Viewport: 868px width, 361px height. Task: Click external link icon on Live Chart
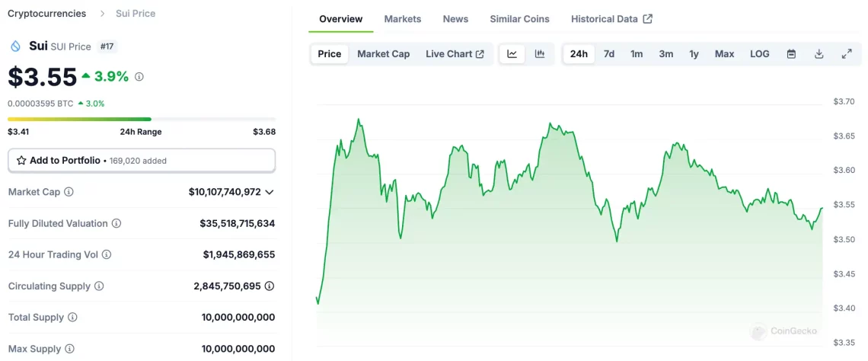tap(480, 54)
